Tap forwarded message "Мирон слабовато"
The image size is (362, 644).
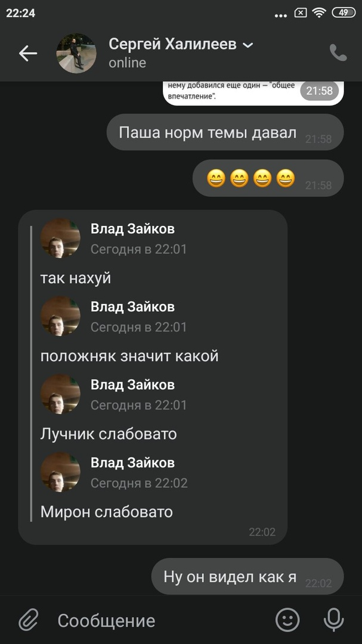(106, 512)
